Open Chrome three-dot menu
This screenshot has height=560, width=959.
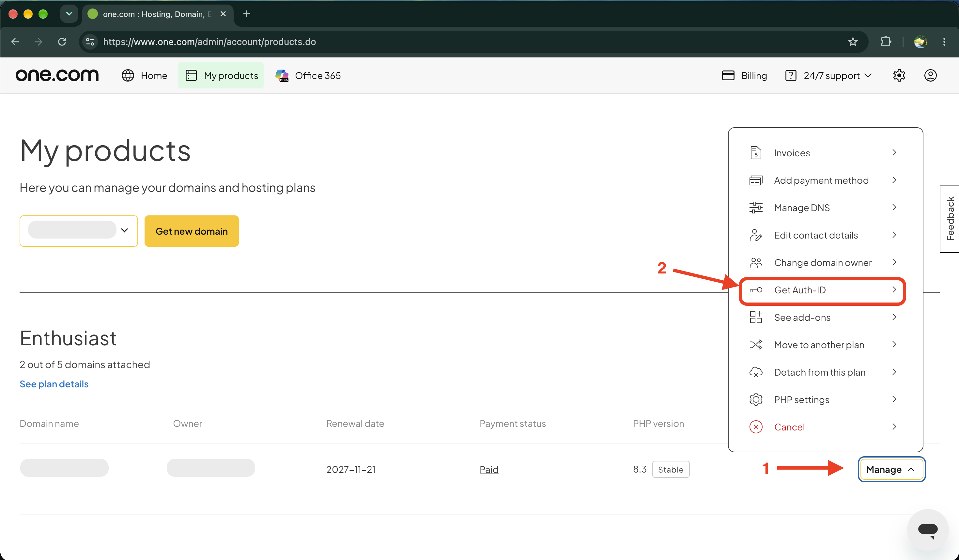click(x=944, y=41)
